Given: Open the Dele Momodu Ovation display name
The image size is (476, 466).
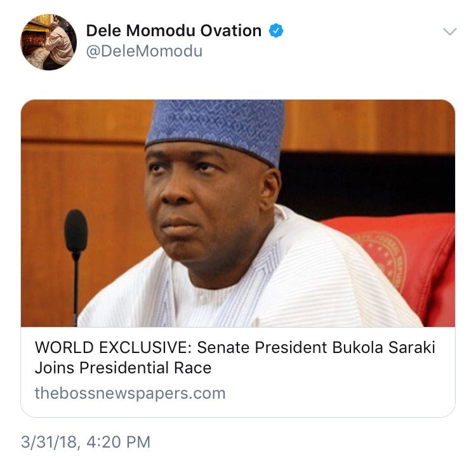Looking at the screenshot, I should point(174,30).
